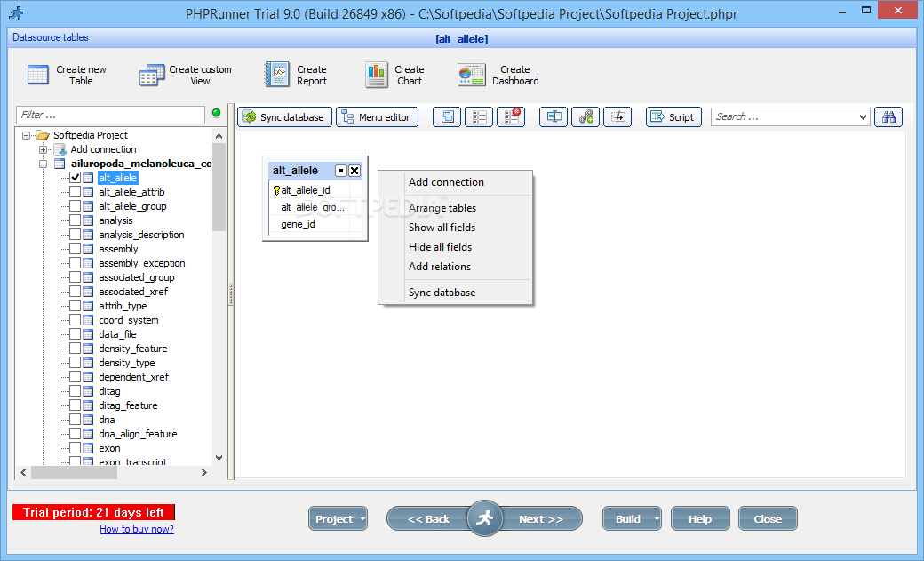The image size is (924, 561).
Task: Enable the data_file checkbox
Action: (75, 334)
